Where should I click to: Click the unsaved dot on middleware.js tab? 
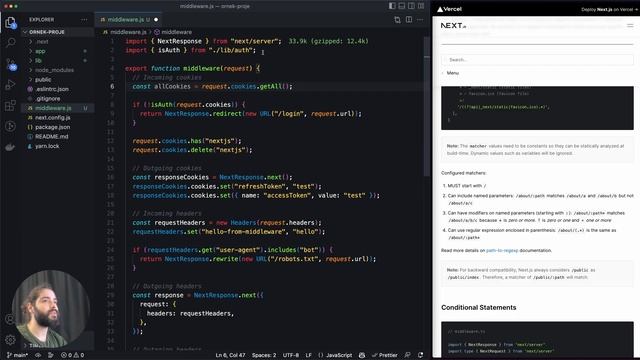(x=156, y=20)
